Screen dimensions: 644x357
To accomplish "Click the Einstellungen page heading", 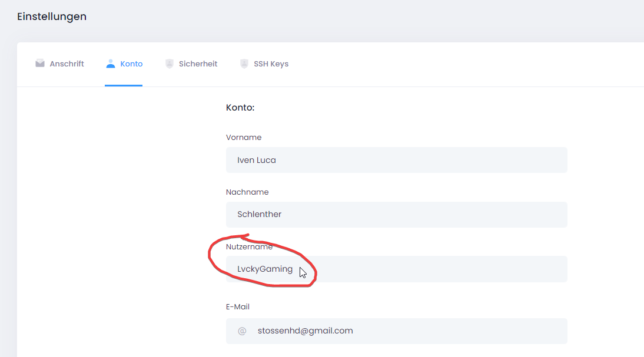I will 52,16.
